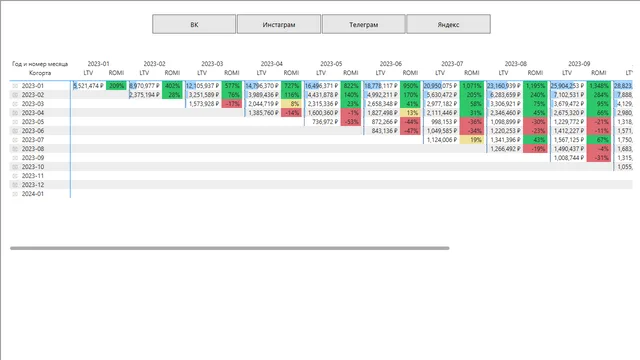The image size is (640, 360).
Task: Expand cohort row 2023-10
Action: coord(15,167)
